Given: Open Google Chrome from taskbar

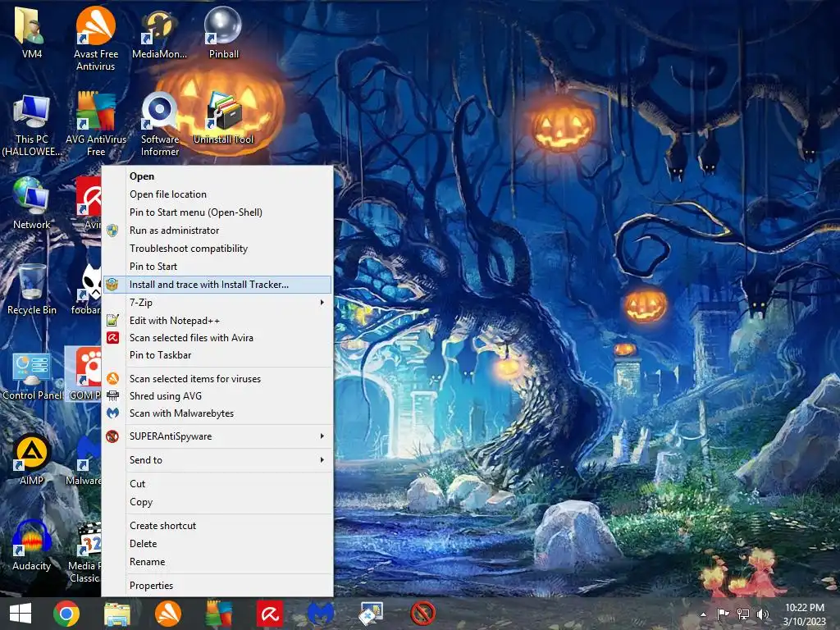Looking at the screenshot, I should pyautogui.click(x=66, y=614).
